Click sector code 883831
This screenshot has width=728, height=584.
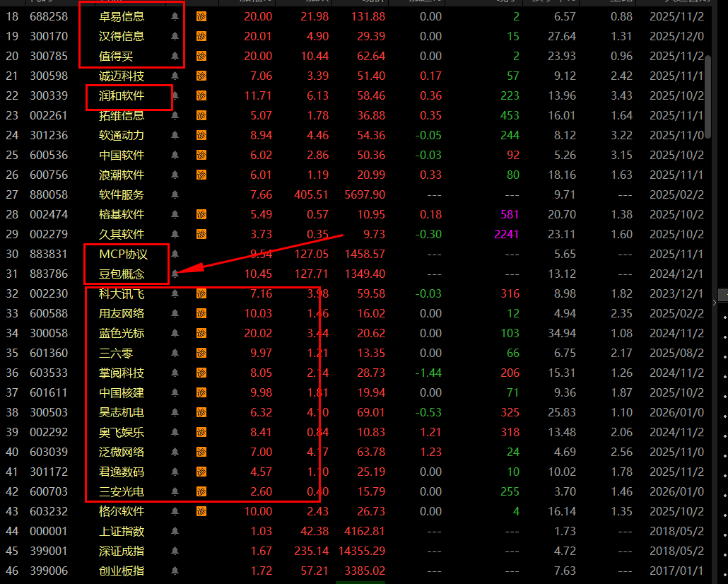point(49,254)
